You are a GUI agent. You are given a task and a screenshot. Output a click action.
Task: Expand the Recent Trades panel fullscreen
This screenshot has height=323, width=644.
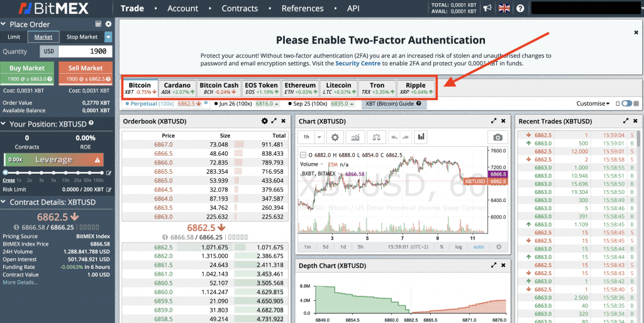[625, 121]
